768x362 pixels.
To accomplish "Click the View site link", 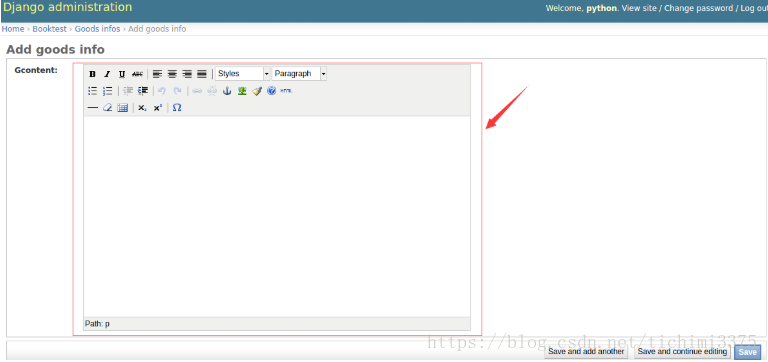I will tap(639, 8).
